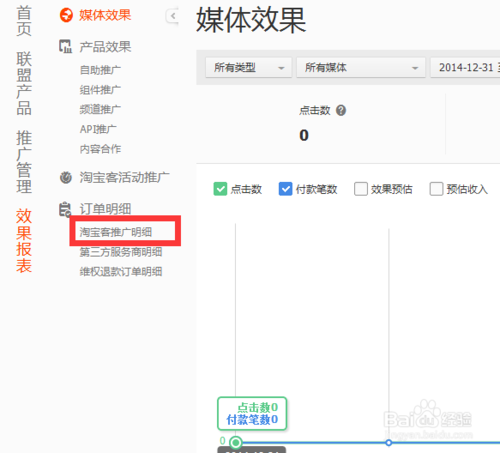Enable the 效果预估 checkbox

(x=361, y=189)
